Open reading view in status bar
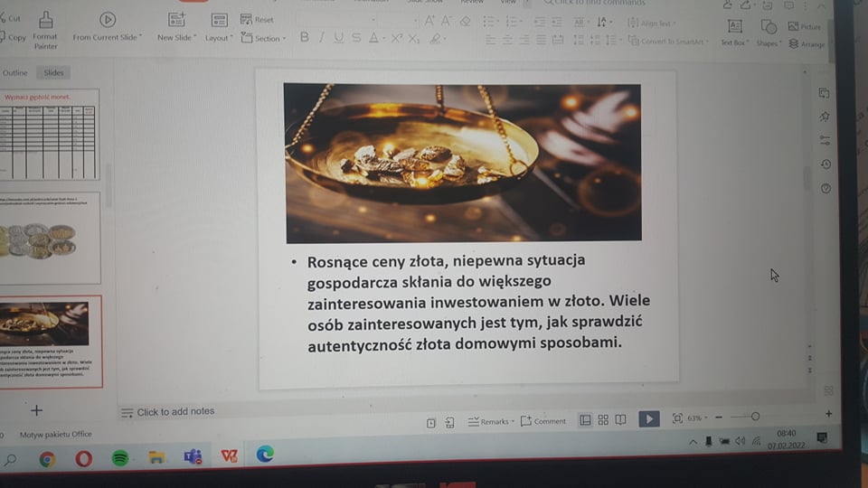Image resolution: width=868 pixels, height=488 pixels. [620, 420]
